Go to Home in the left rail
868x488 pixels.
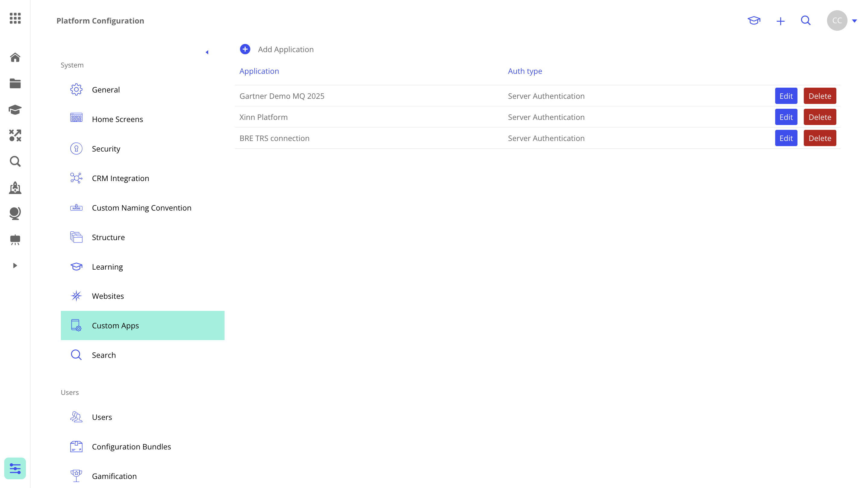pyautogui.click(x=15, y=57)
